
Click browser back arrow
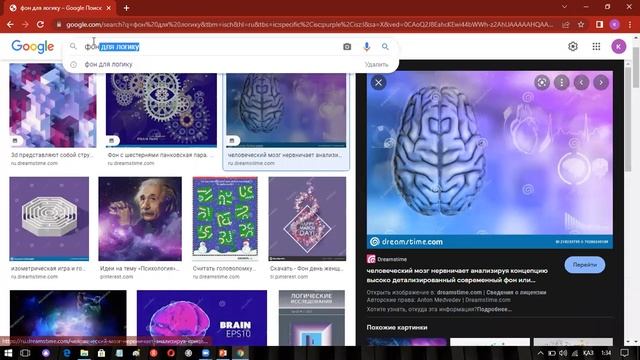tap(10, 24)
